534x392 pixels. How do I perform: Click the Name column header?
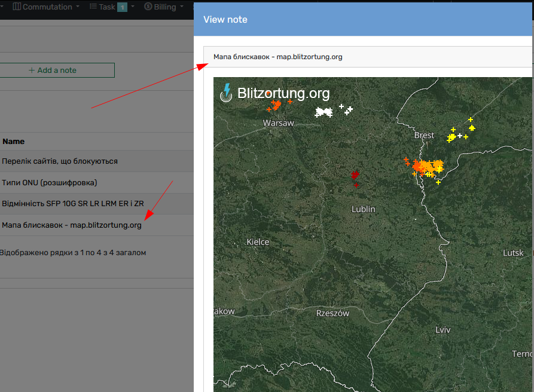(14, 141)
